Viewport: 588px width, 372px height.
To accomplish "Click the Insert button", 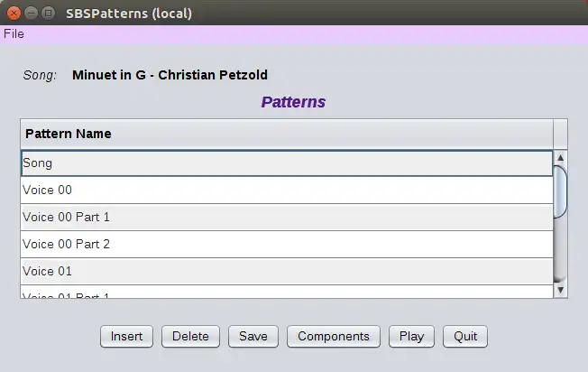I will (126, 336).
